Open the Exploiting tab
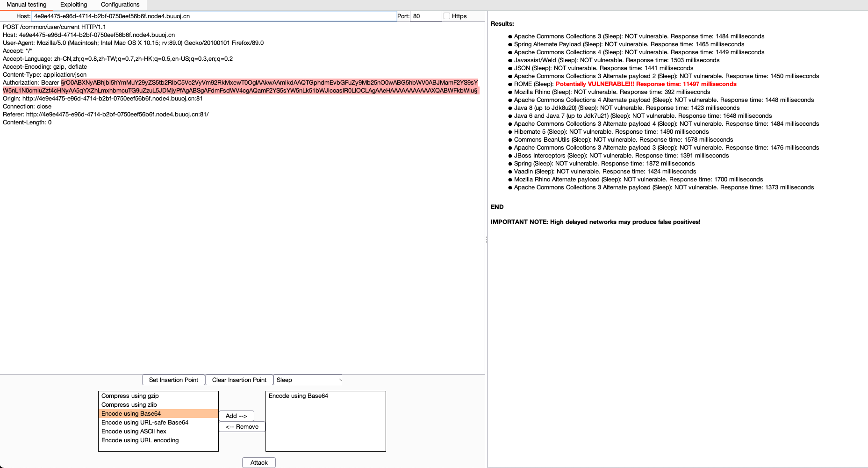Viewport: 868px width, 468px height. point(73,5)
